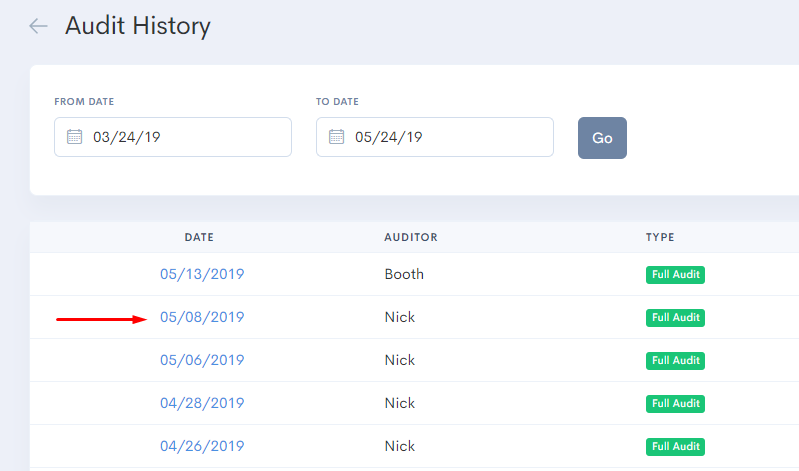Click Full Audit badge for 05/08/2019
Viewport: 799px width, 471px height.
675,318
